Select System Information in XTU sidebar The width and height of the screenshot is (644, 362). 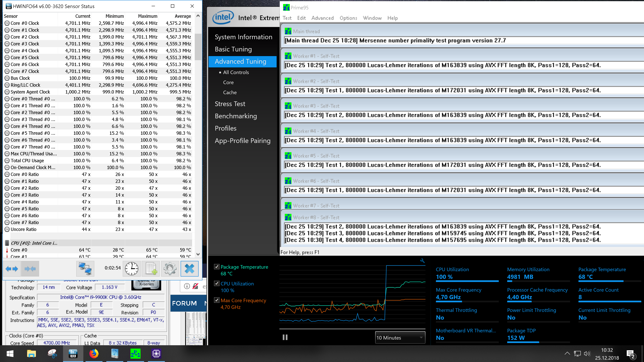[x=243, y=37]
